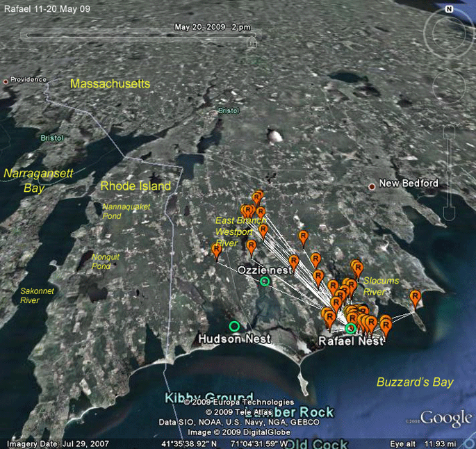Click the green Hudson Nest circle marker
This screenshot has height=449, width=476.
pyautogui.click(x=233, y=327)
